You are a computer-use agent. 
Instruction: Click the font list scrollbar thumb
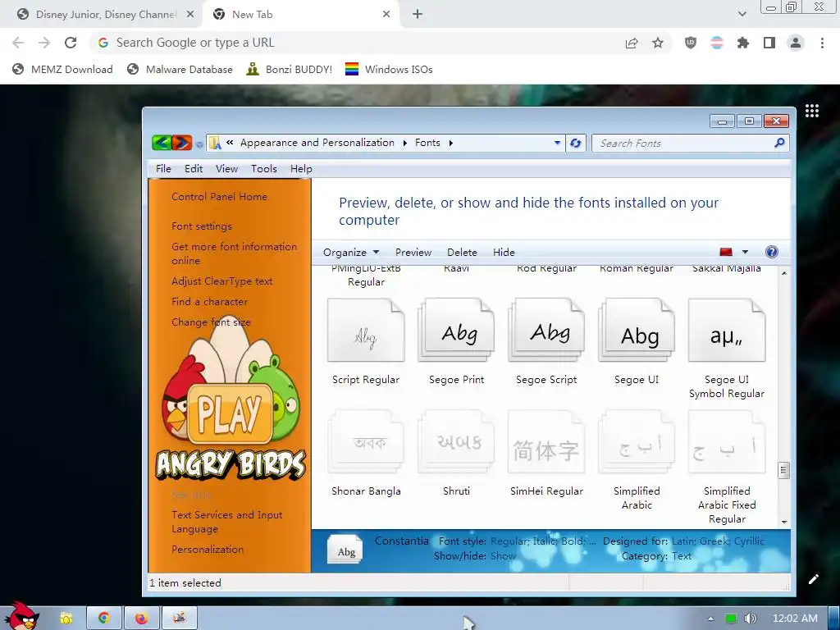point(783,470)
